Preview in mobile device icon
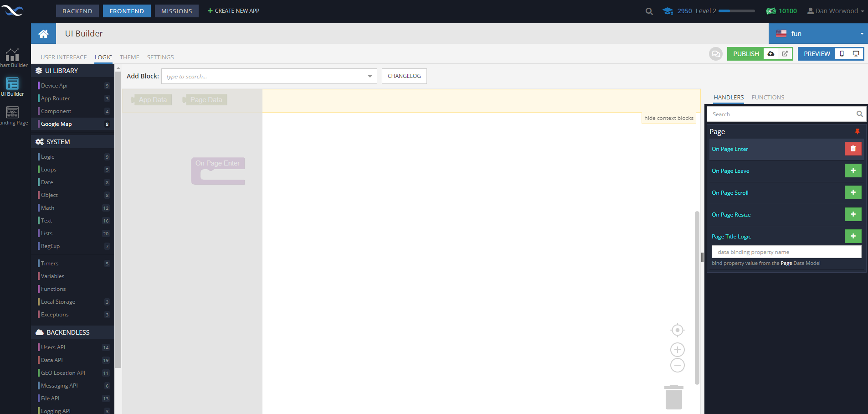This screenshot has height=414, width=868. click(x=842, y=54)
